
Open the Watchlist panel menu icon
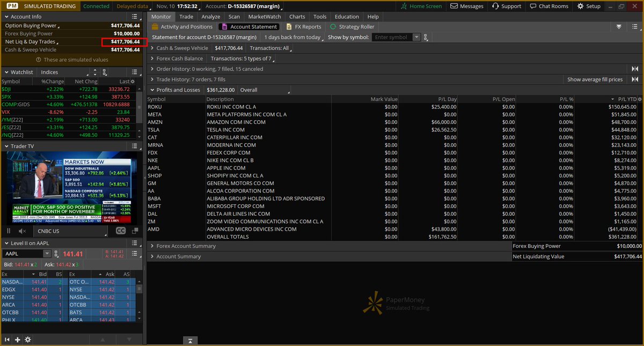tap(135, 72)
